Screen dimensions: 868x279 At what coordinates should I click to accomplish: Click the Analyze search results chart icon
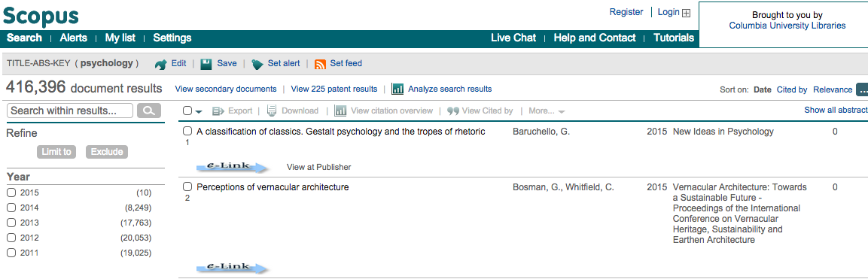click(x=397, y=89)
